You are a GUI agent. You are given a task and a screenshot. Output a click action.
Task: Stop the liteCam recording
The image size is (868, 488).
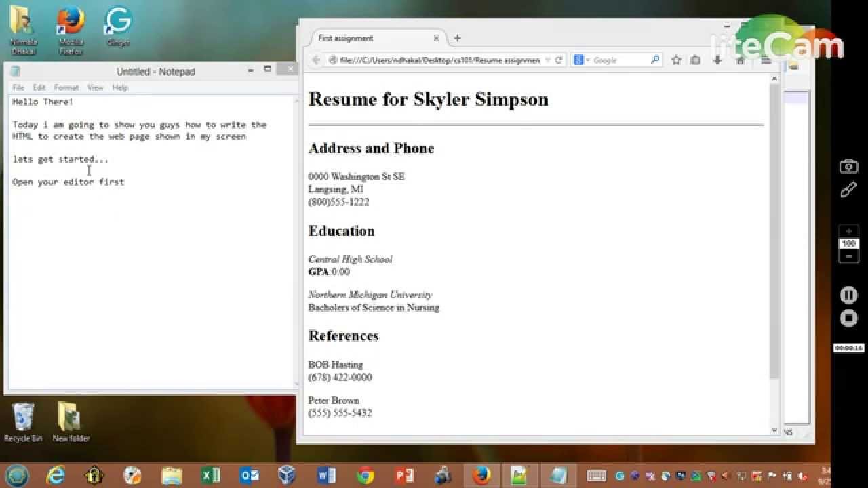point(848,319)
